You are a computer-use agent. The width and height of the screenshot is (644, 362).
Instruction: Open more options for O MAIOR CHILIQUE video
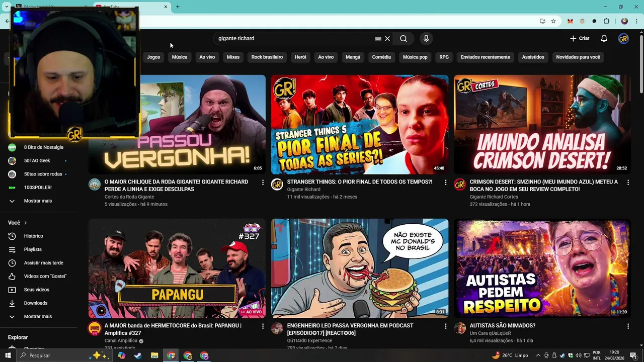[x=263, y=183]
